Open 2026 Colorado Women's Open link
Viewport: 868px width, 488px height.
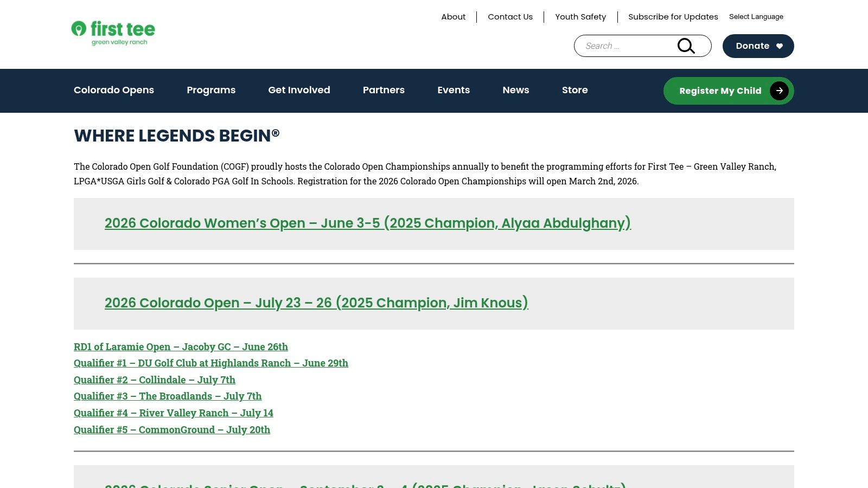point(368,223)
